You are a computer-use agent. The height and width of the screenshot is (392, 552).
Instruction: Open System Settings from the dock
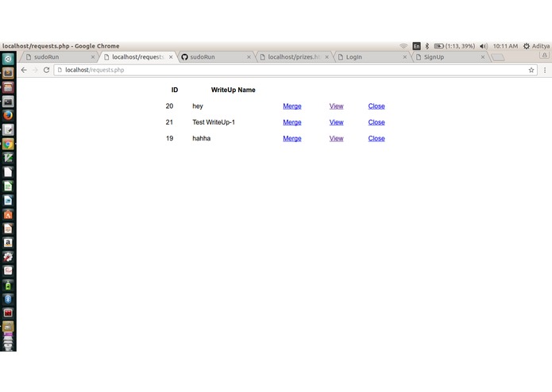(x=8, y=256)
